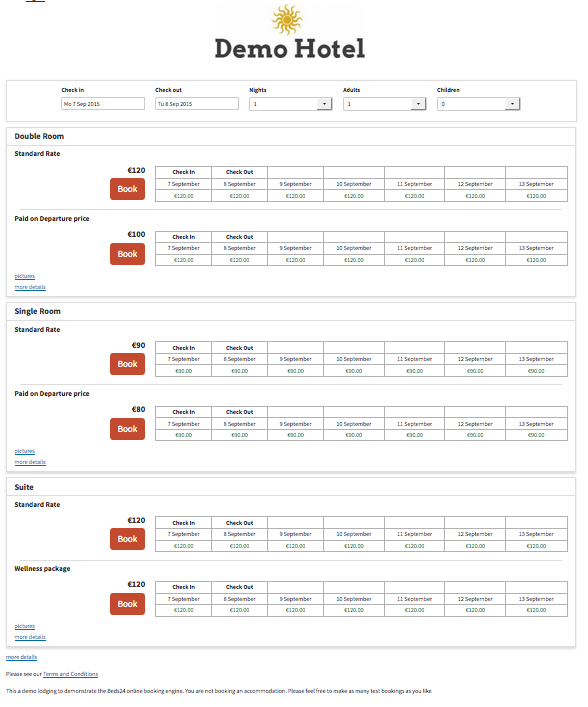Expand the Adults dropdown

click(385, 104)
